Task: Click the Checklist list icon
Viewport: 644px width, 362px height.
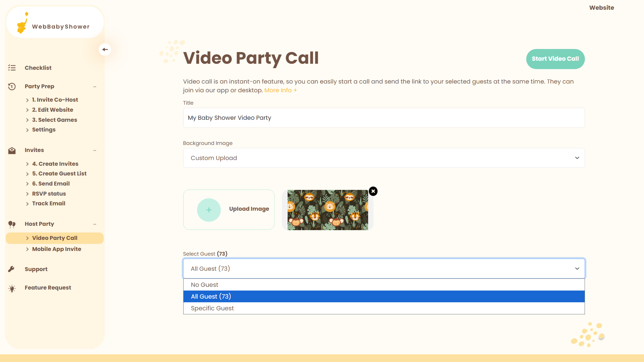Action: (x=12, y=68)
